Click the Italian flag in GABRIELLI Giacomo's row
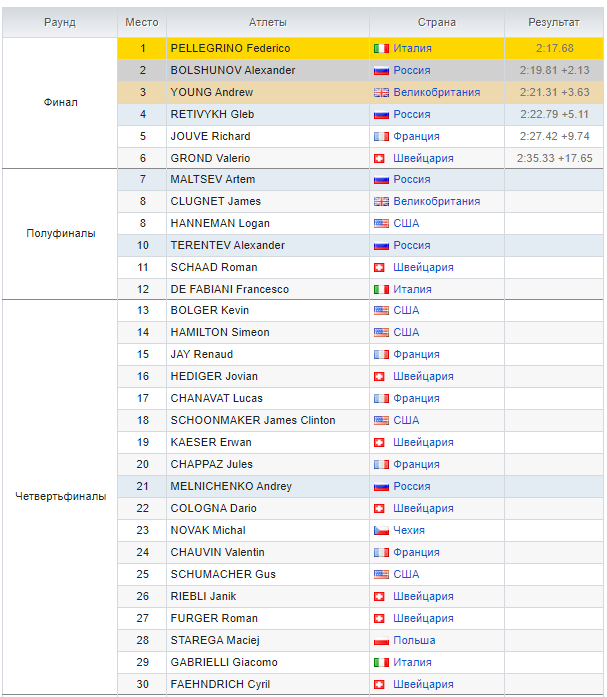Viewport: 607px width, 697px height. click(380, 662)
